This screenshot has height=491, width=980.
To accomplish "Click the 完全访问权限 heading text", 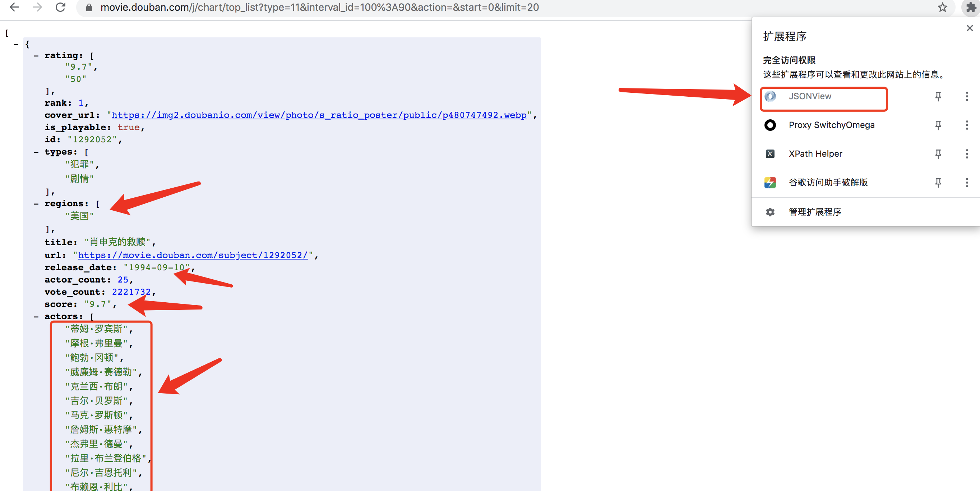I will coord(789,60).
